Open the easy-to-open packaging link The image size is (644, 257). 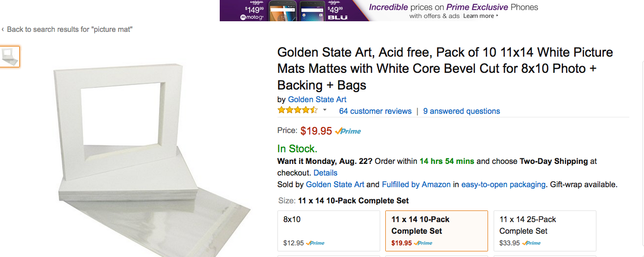[x=503, y=185]
